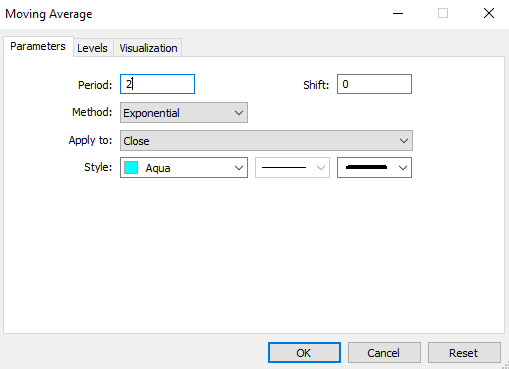Minimize the Moving Average dialog
509x369 pixels.
pyautogui.click(x=398, y=13)
